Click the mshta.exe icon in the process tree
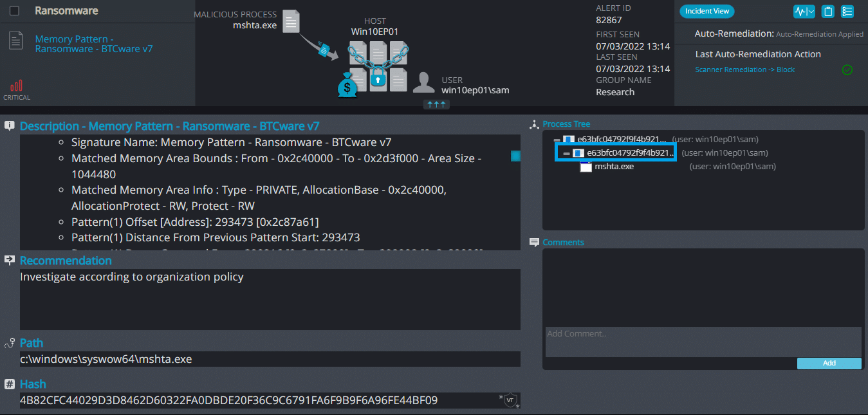868x415 pixels. pos(586,167)
